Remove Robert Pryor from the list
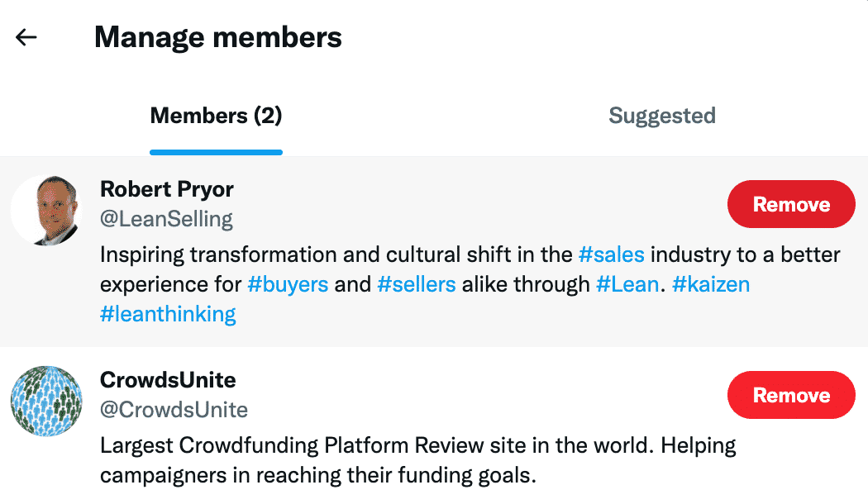Image resolution: width=868 pixels, height=504 pixels. pyautogui.click(x=791, y=204)
